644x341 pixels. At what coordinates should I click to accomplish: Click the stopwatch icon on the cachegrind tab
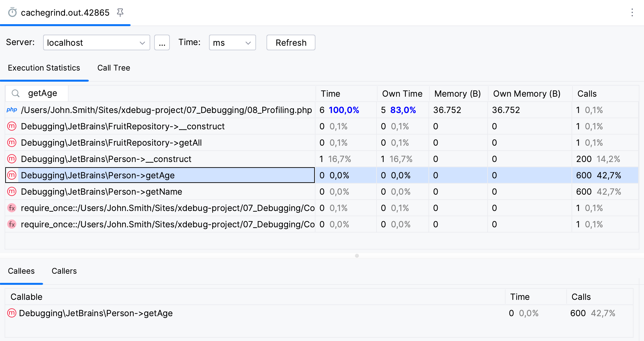(12, 12)
